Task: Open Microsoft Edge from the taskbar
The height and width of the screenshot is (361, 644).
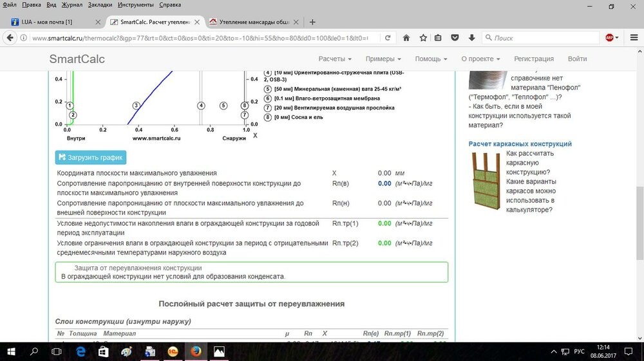Action: coord(81,351)
